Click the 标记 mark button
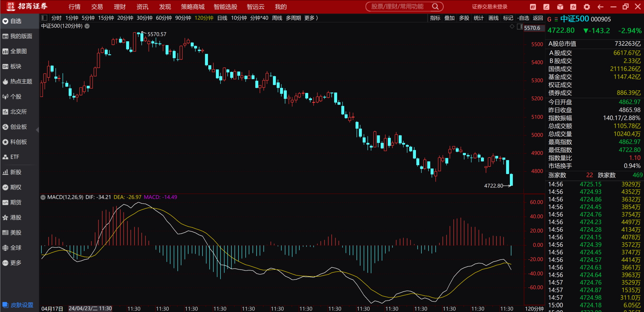The height and width of the screenshot is (312, 644). pos(508,18)
